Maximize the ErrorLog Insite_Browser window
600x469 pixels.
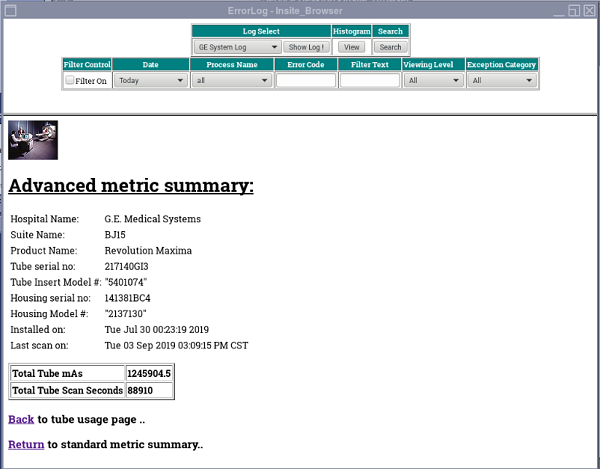[574, 8]
